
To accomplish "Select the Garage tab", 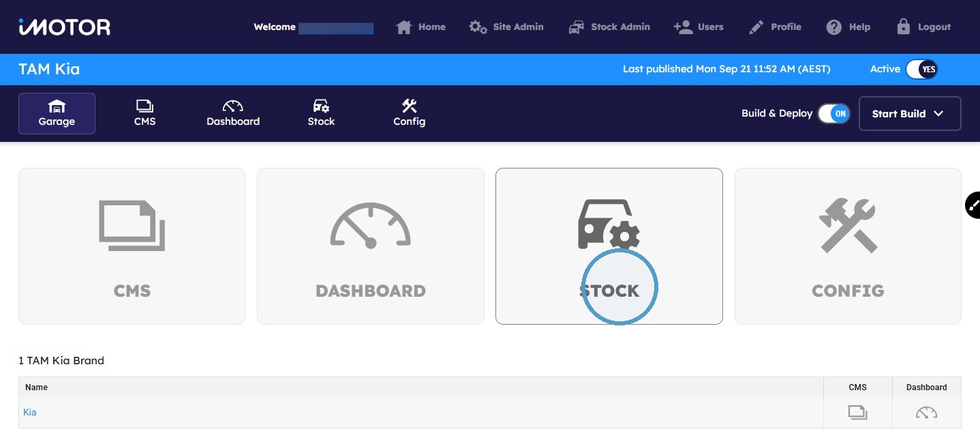I will pyautogui.click(x=57, y=113).
